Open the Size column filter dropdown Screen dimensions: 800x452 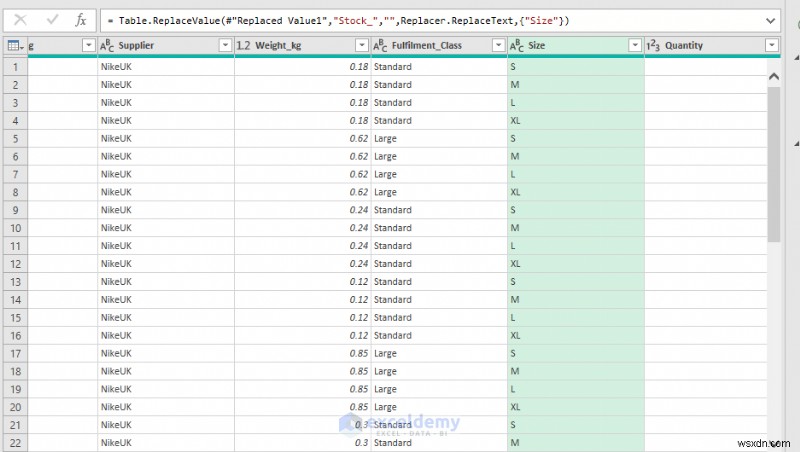[635, 45]
